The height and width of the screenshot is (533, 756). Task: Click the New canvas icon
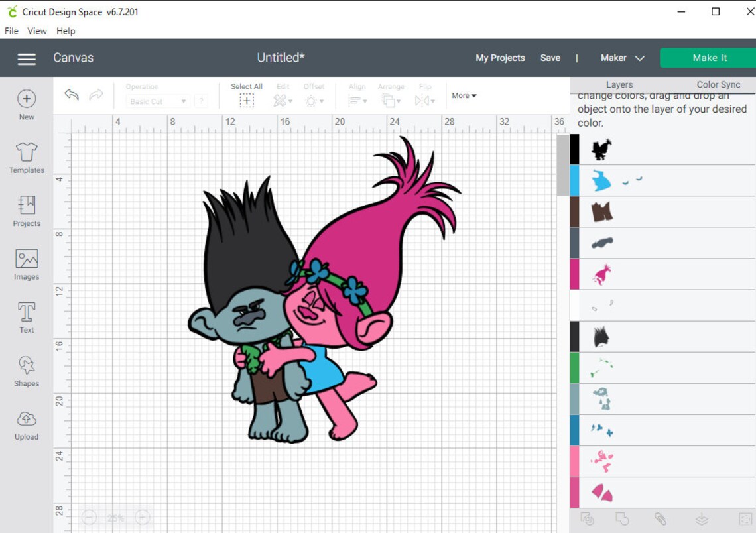[x=27, y=99]
